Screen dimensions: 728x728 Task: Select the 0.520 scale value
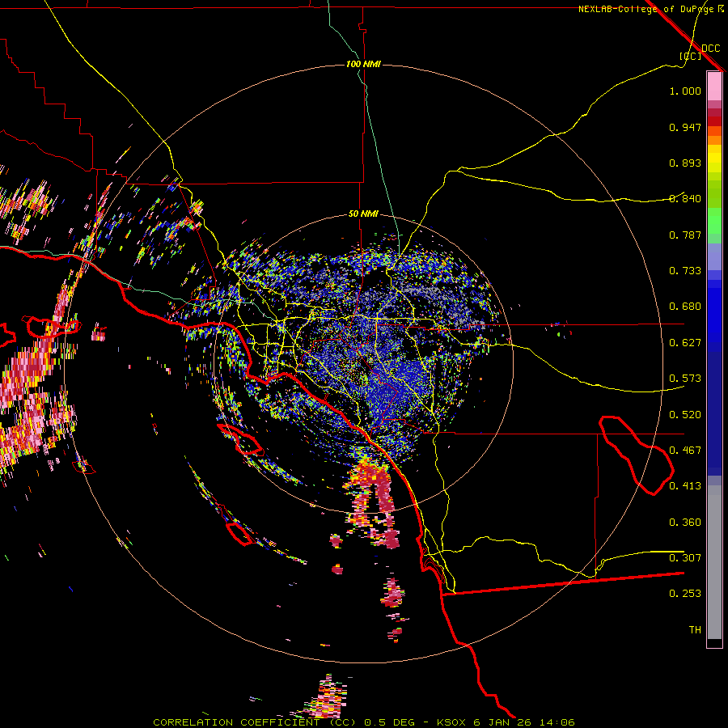(x=685, y=415)
